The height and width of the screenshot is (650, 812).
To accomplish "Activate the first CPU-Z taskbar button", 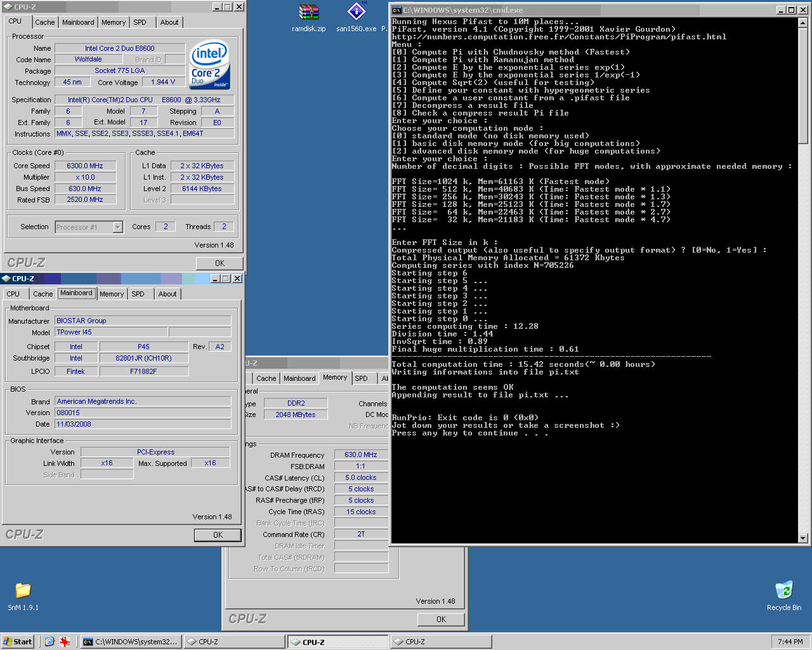I will point(234,642).
